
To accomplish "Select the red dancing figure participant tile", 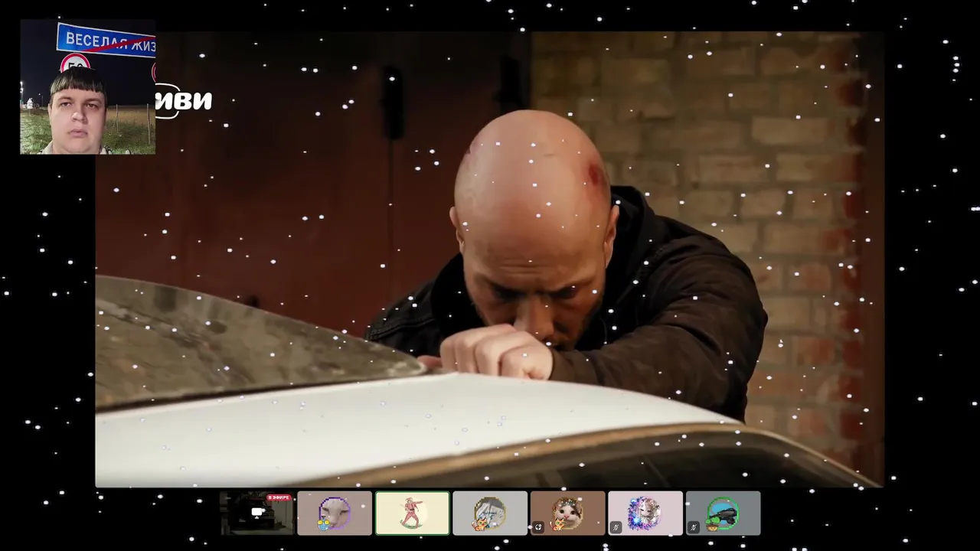I will point(412,513).
